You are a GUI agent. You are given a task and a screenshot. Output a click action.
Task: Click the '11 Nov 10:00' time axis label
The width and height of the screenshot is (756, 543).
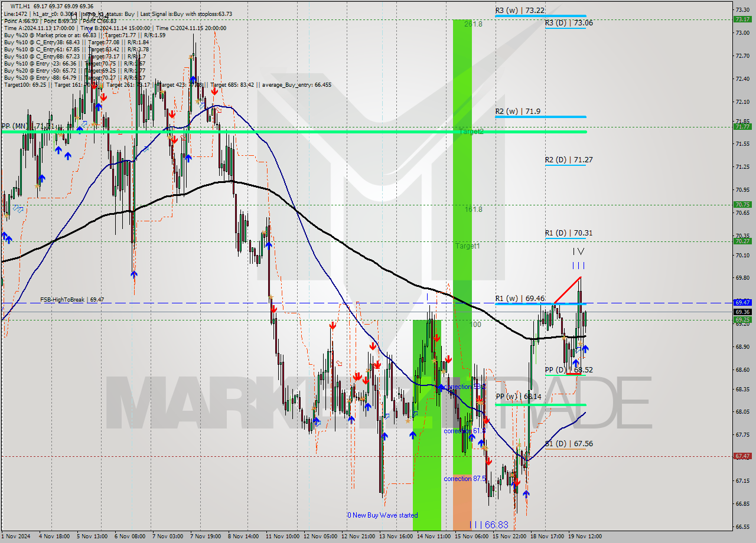point(282,537)
